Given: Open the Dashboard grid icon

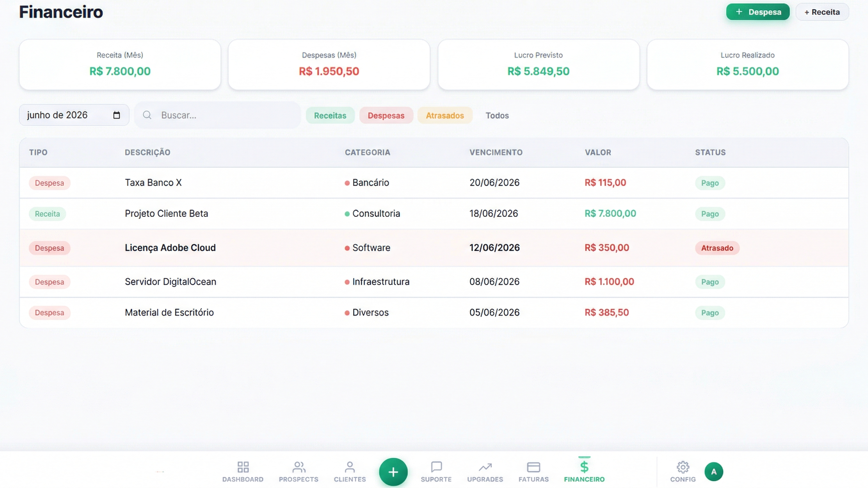Looking at the screenshot, I should click(243, 467).
